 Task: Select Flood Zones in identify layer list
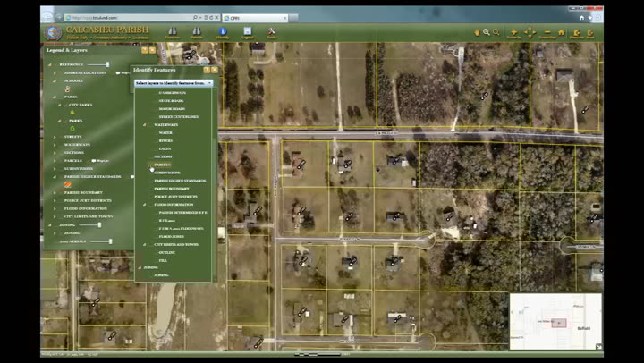click(171, 237)
